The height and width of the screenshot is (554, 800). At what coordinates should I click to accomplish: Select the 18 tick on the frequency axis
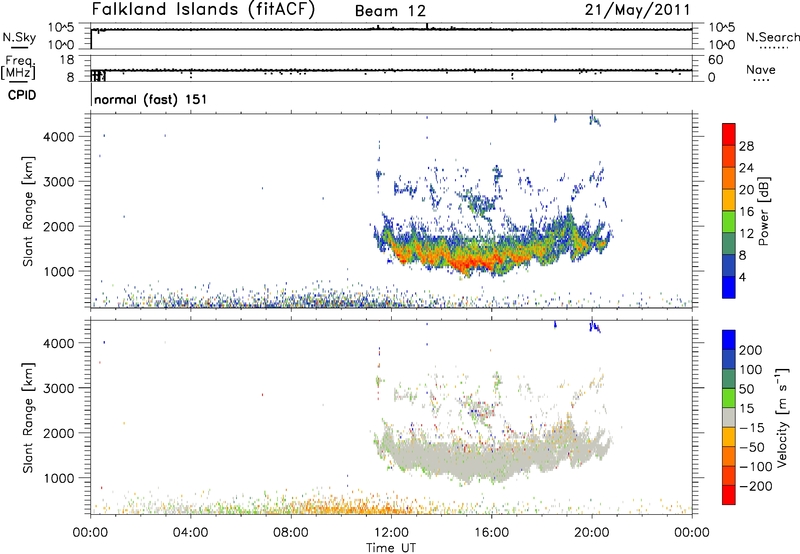pos(67,60)
